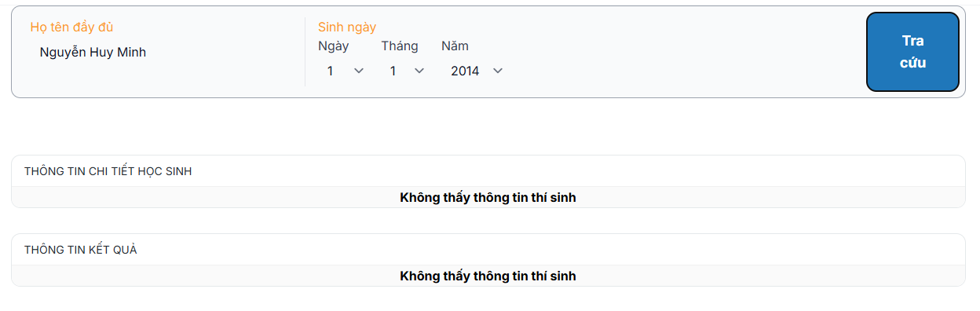
Task: Click the Sinh ngày label
Action: pyautogui.click(x=347, y=27)
